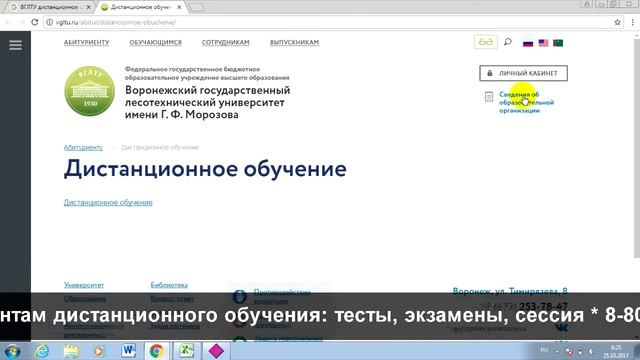Open the hamburger sidebar menu
640x360 pixels.
point(16,45)
